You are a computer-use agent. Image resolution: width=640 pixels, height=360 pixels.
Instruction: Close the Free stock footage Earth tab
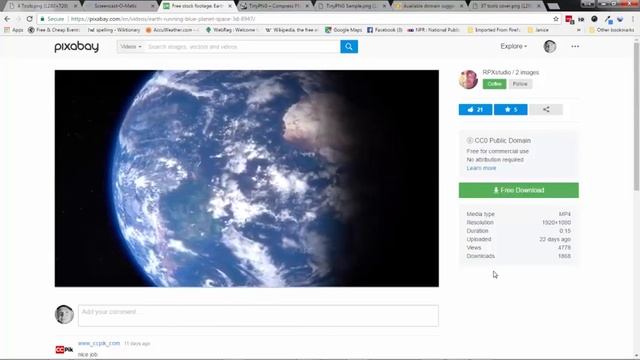coord(230,6)
